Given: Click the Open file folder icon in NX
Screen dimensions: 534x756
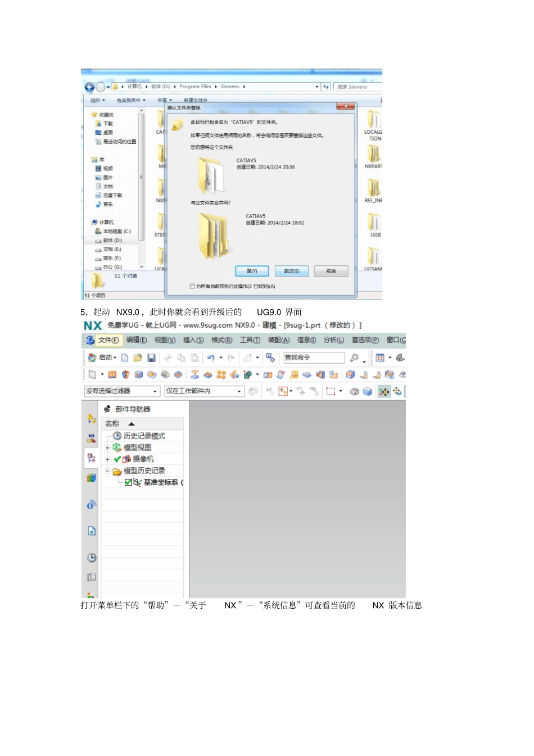Looking at the screenshot, I should click(138, 357).
